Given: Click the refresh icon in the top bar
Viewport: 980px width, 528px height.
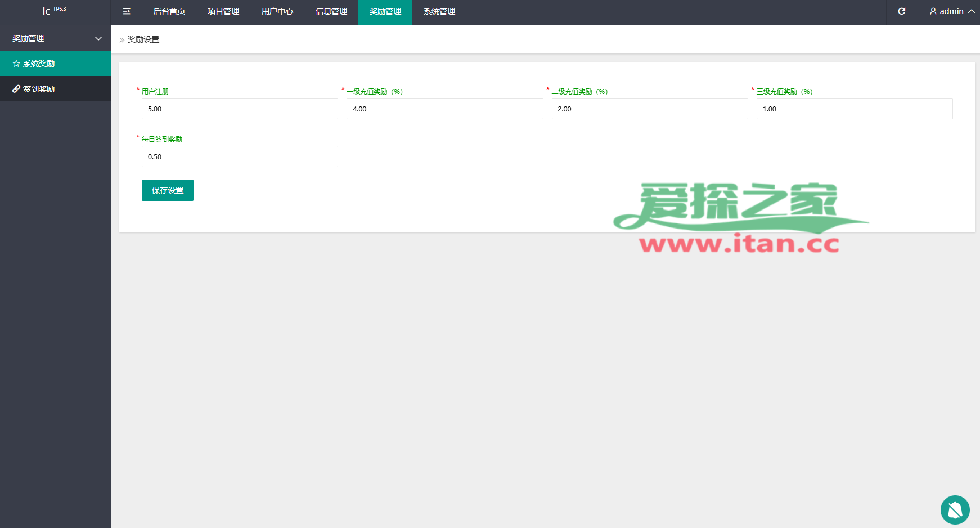Looking at the screenshot, I should [x=901, y=11].
